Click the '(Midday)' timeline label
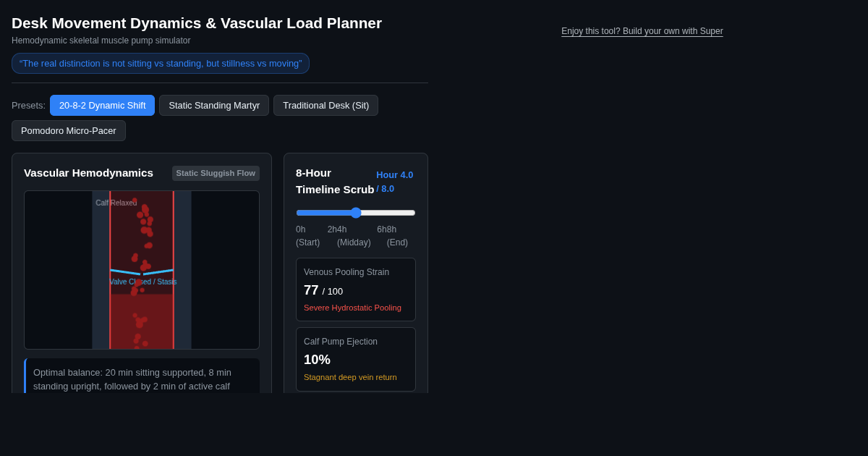Viewport: 868px width, 456px height. pyautogui.click(x=354, y=242)
